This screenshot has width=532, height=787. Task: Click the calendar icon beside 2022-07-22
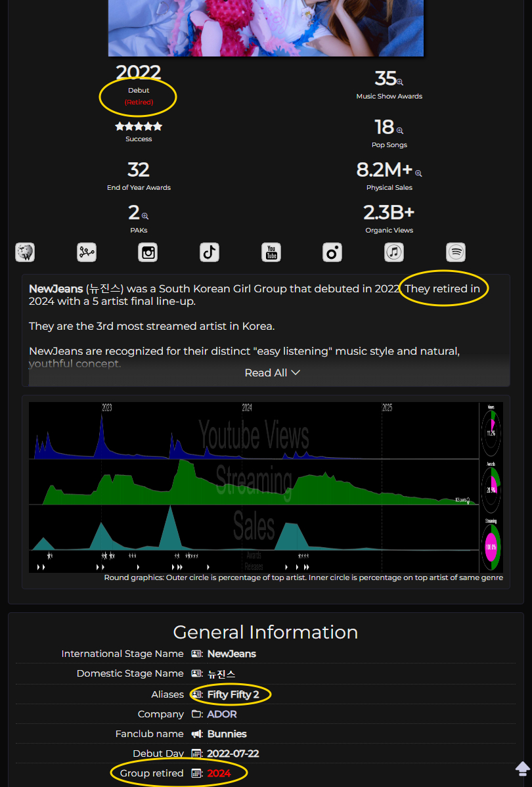197,753
